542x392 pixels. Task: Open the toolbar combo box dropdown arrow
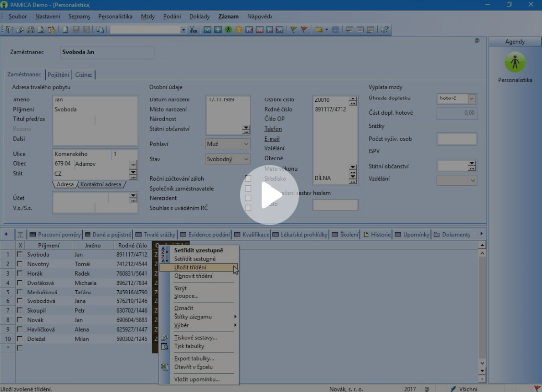coord(183,30)
